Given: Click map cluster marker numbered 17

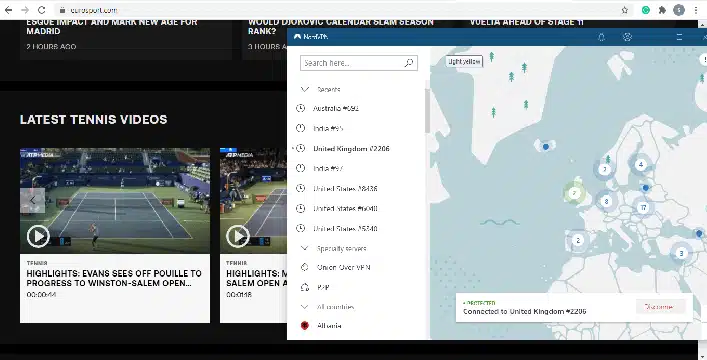Looking at the screenshot, I should (643, 208).
